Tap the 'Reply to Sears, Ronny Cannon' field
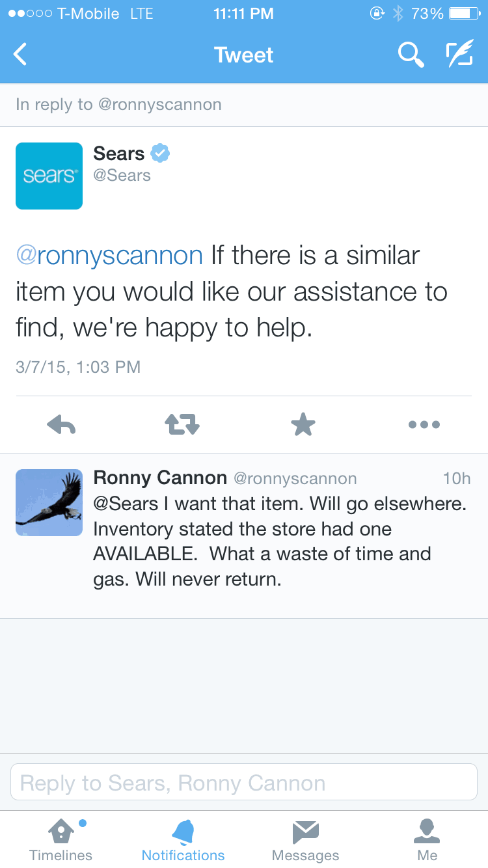The height and width of the screenshot is (868, 488). pos(244,782)
